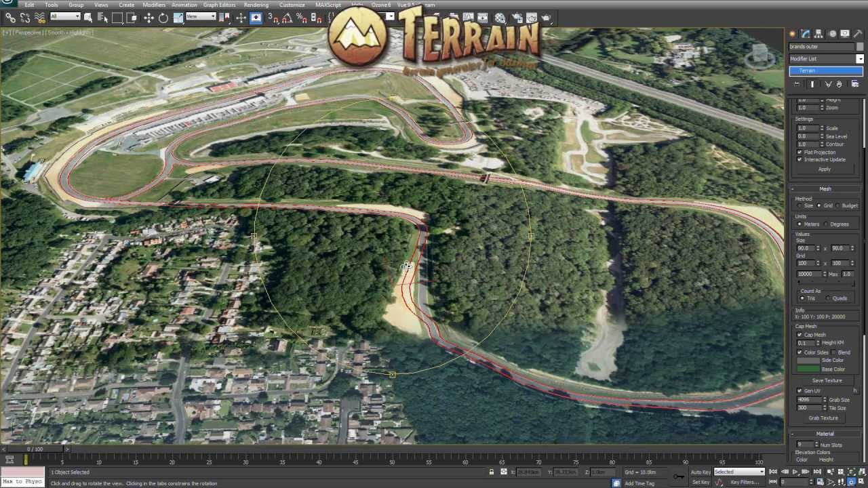Open the MAXScript menu
This screenshot has height=488, width=868.
coord(328,5)
